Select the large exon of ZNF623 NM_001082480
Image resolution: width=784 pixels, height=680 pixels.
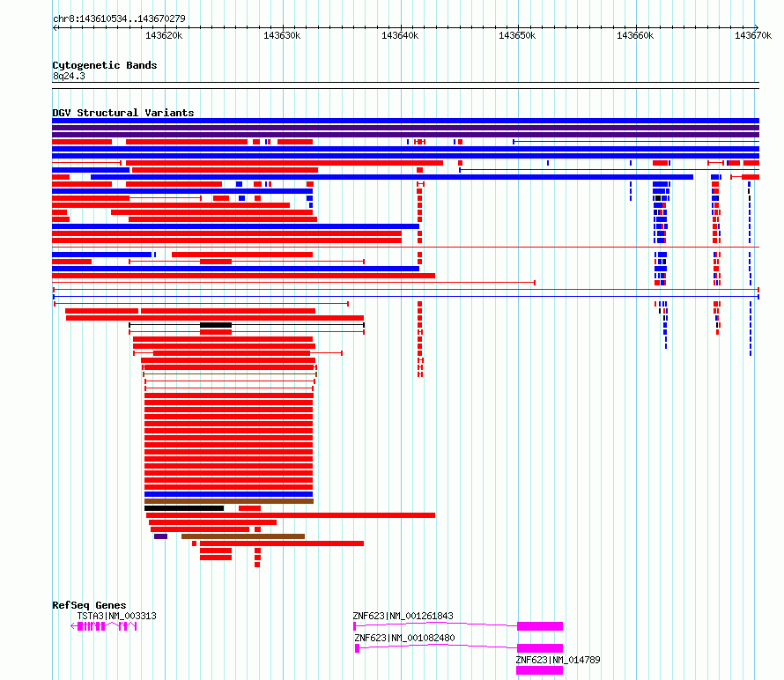tap(540, 648)
